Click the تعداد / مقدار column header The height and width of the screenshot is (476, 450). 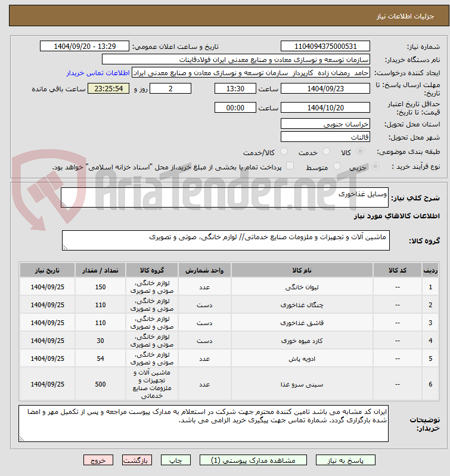pos(100,270)
